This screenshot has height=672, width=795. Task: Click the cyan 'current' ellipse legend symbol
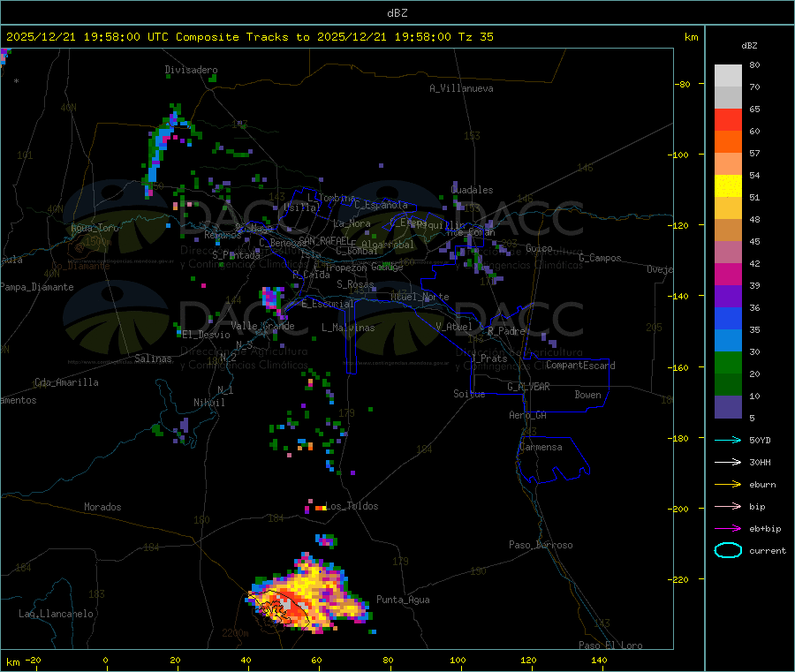[x=728, y=550]
